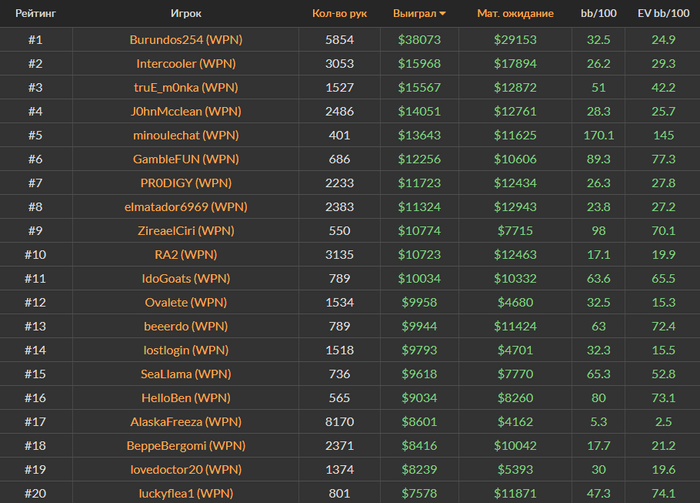Select PR0DIGY (WPN) player link

(x=186, y=183)
